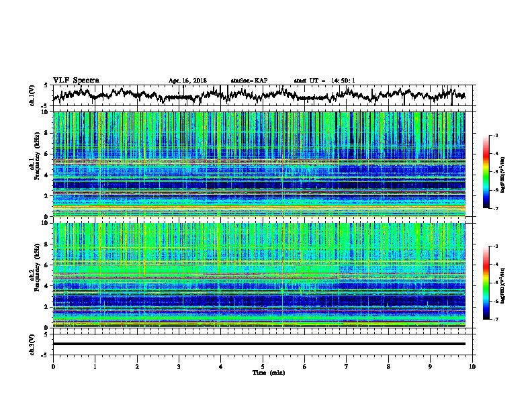This screenshot has height=411, width=532.
Task: Click time axis tick label '10'
Action: pos(472,367)
